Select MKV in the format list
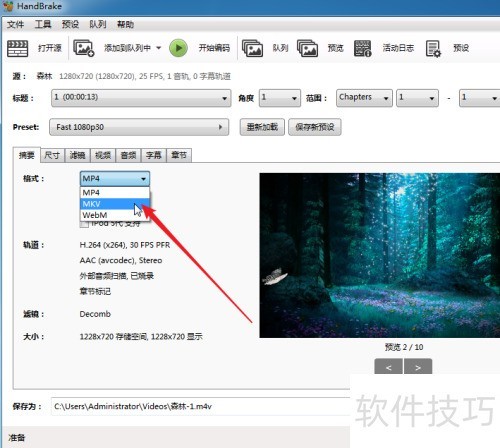The height and width of the screenshot is (448, 500). [x=115, y=204]
